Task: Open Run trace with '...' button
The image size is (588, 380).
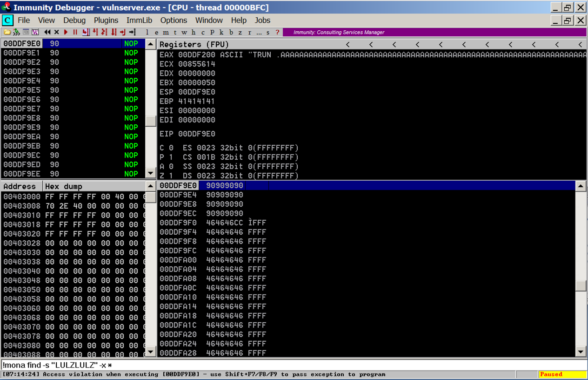Action: (259, 32)
